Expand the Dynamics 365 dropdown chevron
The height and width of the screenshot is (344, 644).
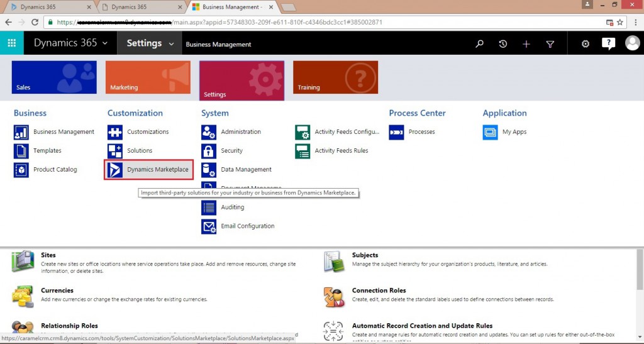click(x=105, y=43)
